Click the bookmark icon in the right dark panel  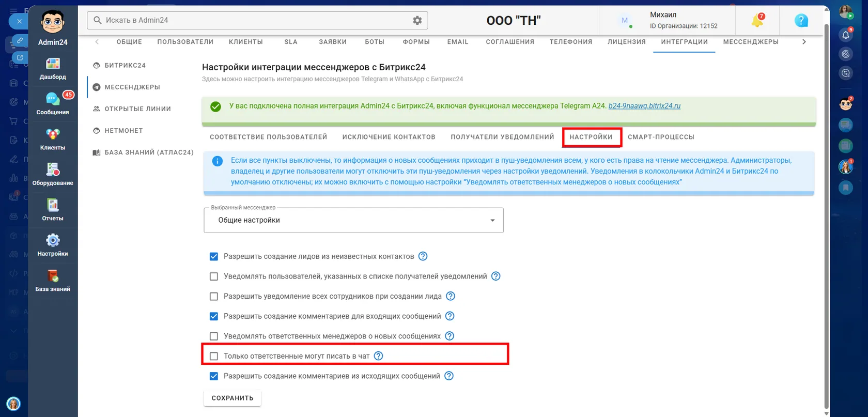click(x=846, y=188)
